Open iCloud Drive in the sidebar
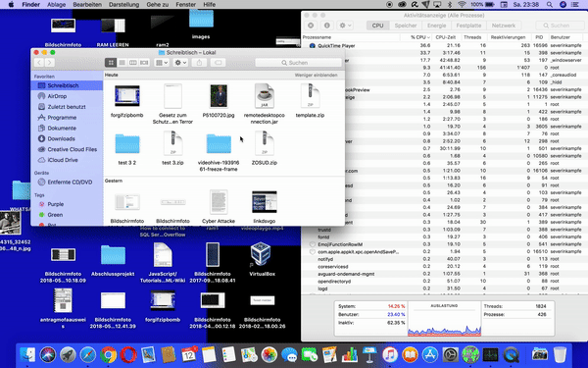The image size is (588, 368). tap(63, 160)
